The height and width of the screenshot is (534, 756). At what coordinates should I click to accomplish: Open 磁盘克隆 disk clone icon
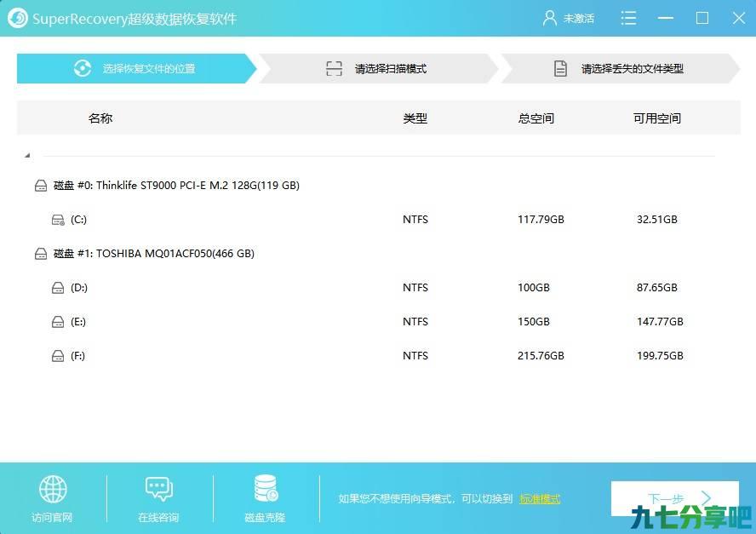pyautogui.click(x=266, y=489)
